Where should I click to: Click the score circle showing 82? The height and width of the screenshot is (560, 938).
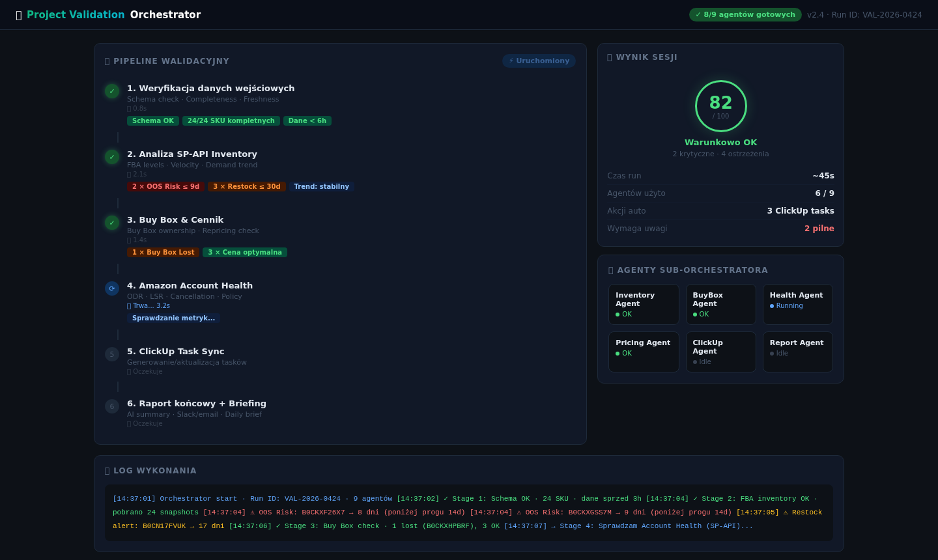[x=720, y=106]
